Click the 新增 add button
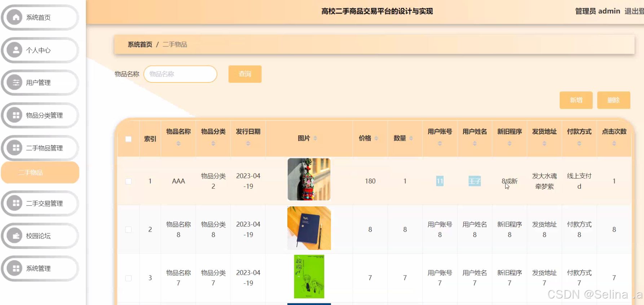644x305 pixels. click(x=576, y=100)
